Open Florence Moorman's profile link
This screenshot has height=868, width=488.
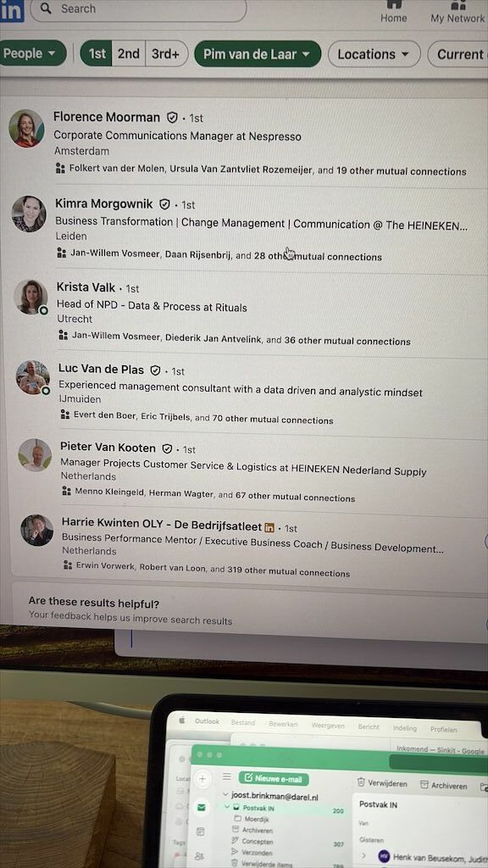pyautogui.click(x=107, y=117)
